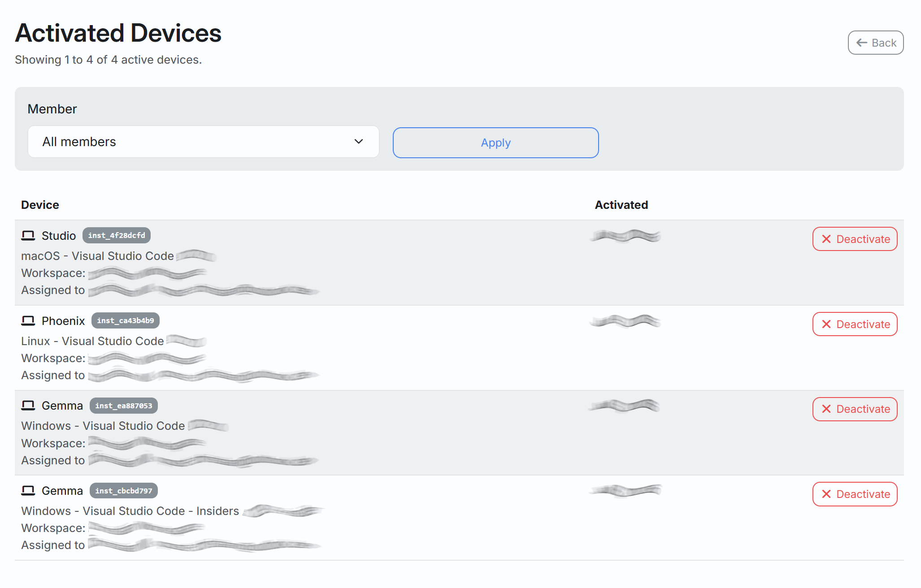
Task: Click the Activated column header
Action: [621, 205]
